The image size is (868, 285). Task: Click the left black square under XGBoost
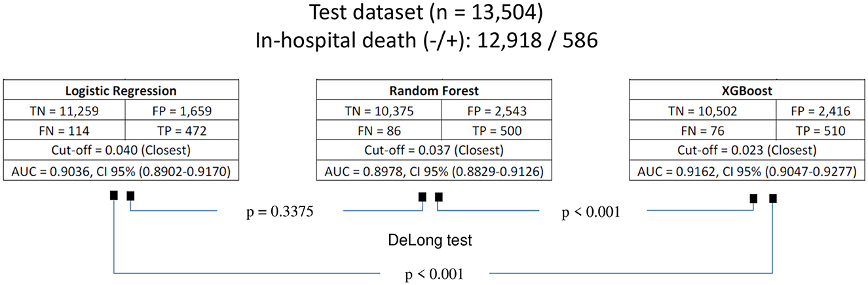pos(754,197)
